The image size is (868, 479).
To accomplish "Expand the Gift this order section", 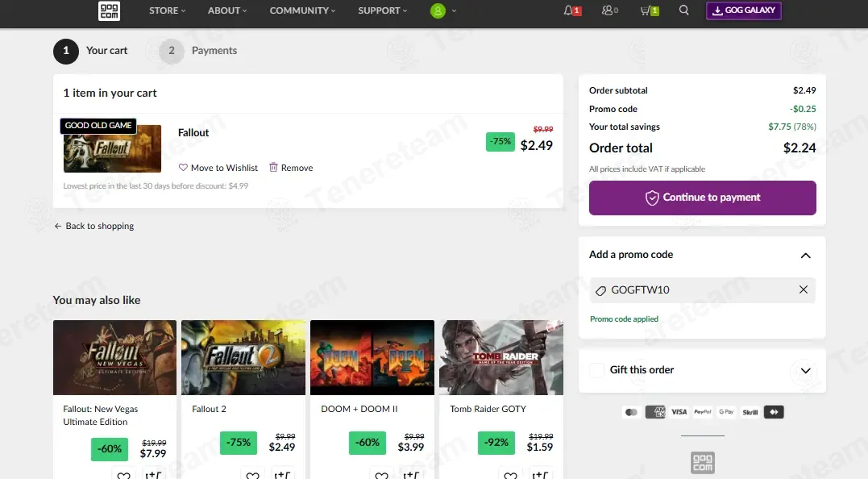I will [805, 370].
